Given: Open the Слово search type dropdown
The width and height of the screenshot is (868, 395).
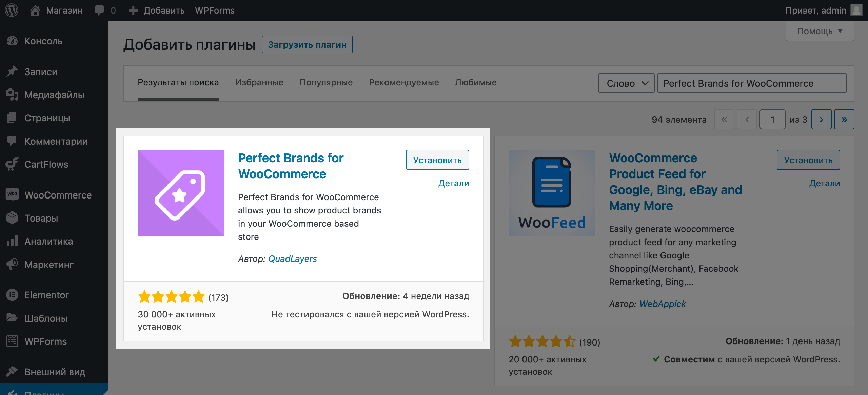Looking at the screenshot, I should 626,83.
